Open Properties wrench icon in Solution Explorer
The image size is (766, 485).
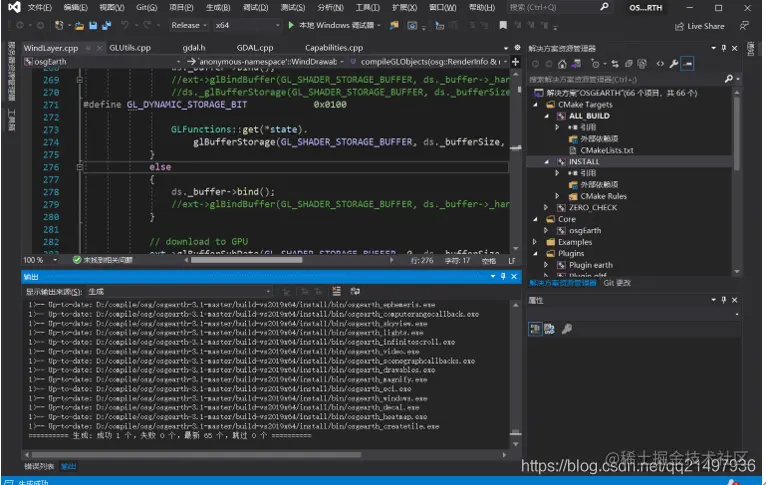pos(674,64)
